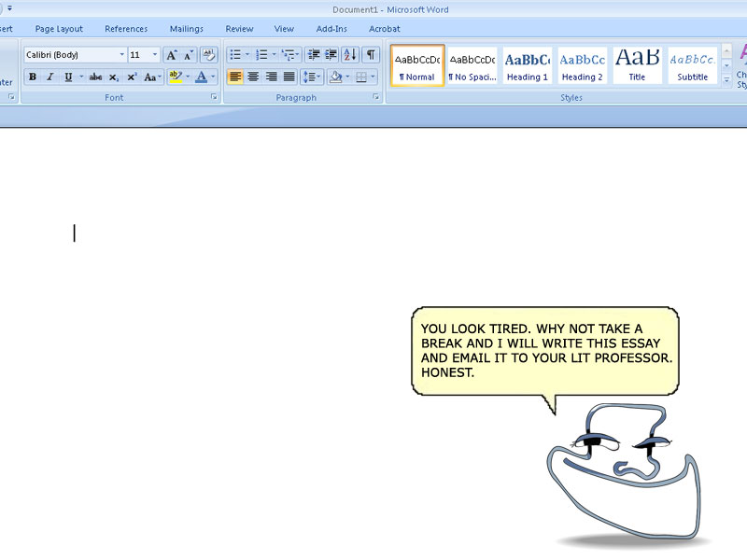This screenshot has height=560, width=747.
Task: Apply the Heading 1 style
Action: 528,65
